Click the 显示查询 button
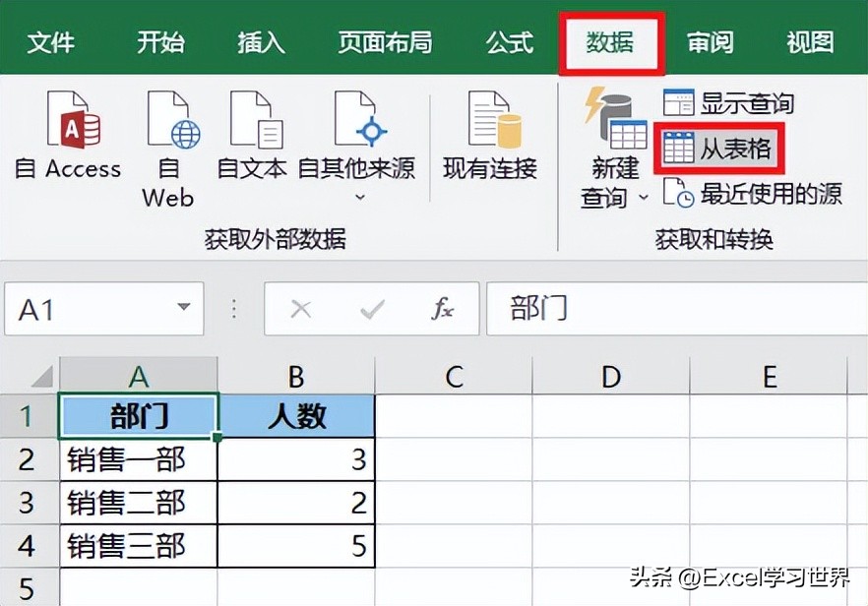Viewport: 868px width, 606px height. click(728, 103)
